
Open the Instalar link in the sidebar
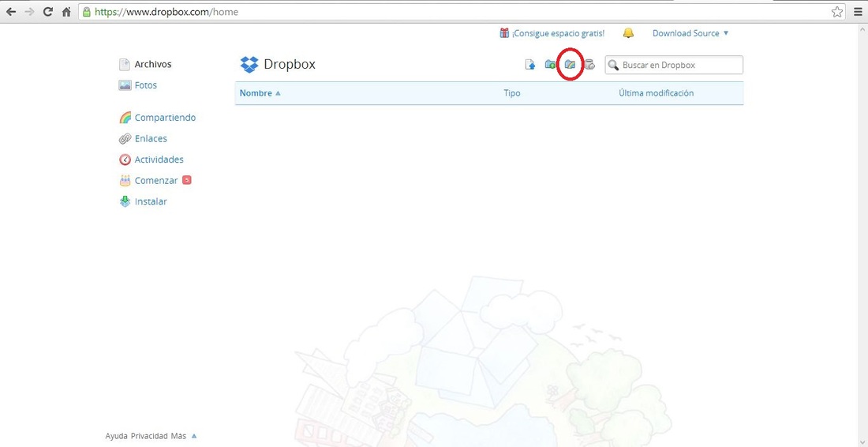(x=151, y=201)
